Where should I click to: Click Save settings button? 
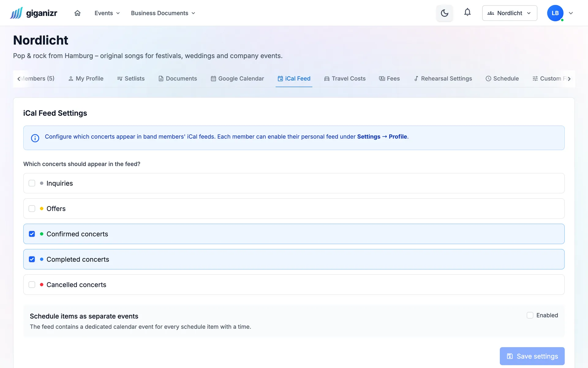pos(532,356)
